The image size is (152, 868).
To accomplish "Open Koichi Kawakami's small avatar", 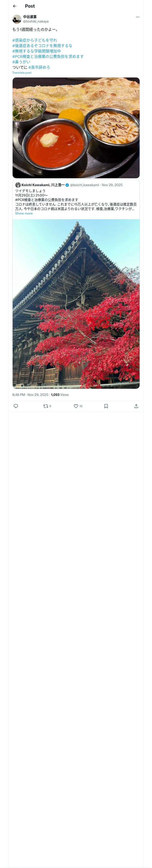I will coord(18,185).
